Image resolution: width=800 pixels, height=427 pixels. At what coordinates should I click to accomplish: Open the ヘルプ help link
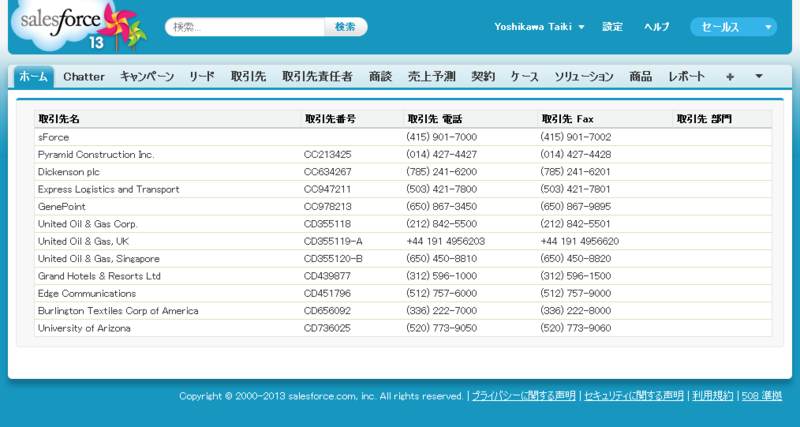657,27
